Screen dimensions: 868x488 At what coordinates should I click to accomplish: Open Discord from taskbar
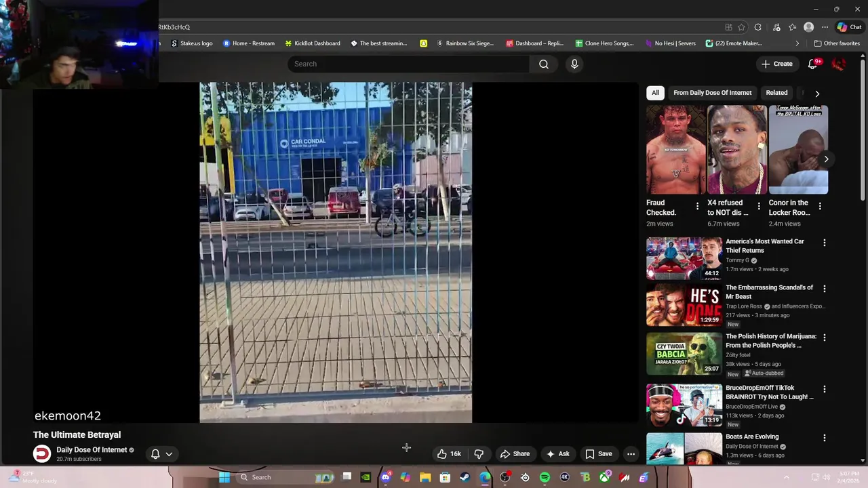(385, 477)
